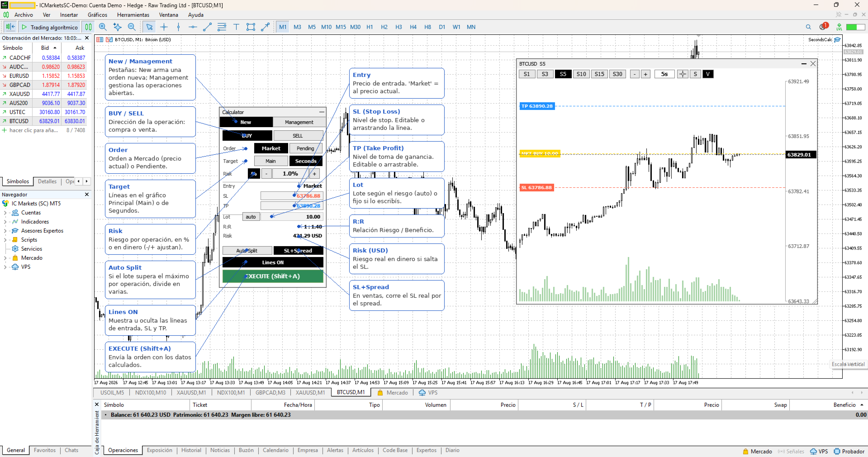The image size is (868, 457).
Task: Toggle the Trading algorítmico button
Action: (50, 27)
